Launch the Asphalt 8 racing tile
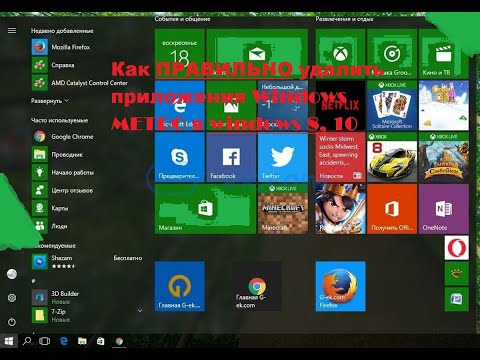This screenshot has width=480, height=360. click(x=392, y=157)
